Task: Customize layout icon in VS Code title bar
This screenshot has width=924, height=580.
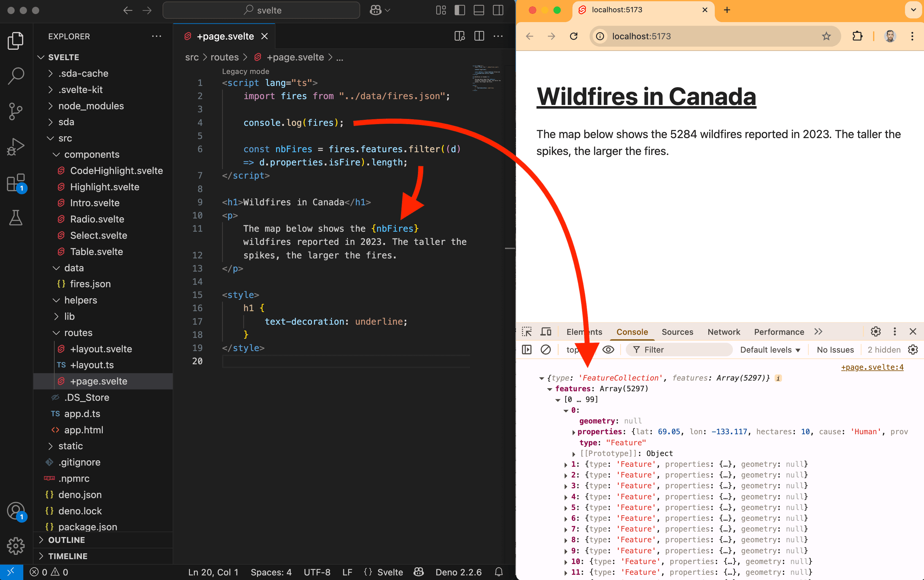Action: tap(441, 10)
